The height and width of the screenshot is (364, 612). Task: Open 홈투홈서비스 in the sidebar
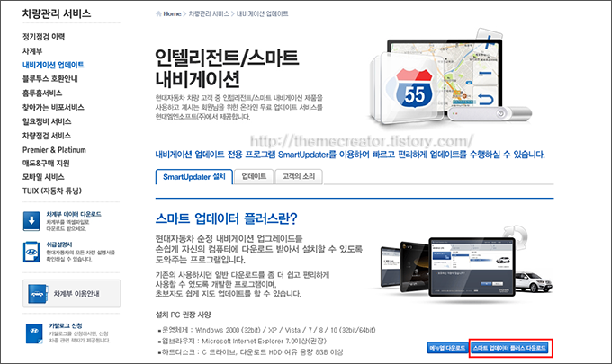tap(42, 93)
